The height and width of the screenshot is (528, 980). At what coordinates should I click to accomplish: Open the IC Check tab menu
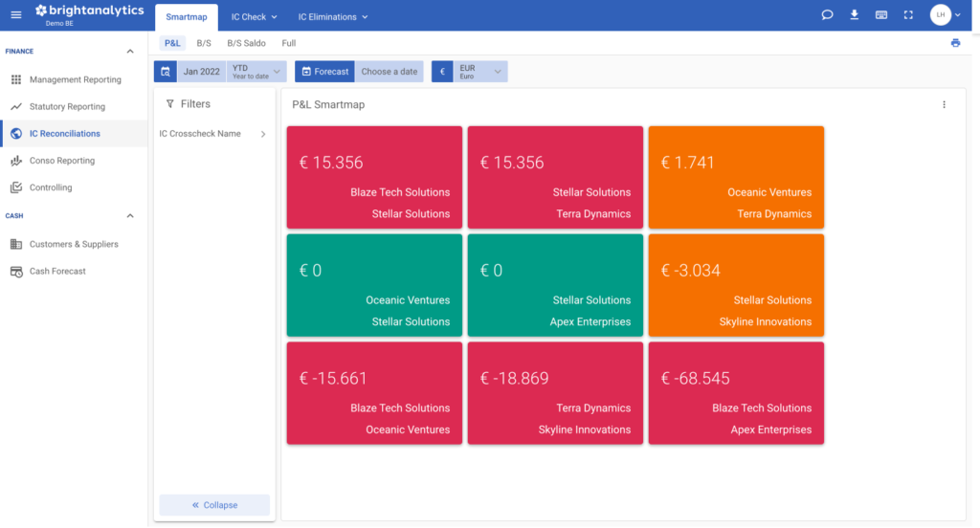coord(255,16)
